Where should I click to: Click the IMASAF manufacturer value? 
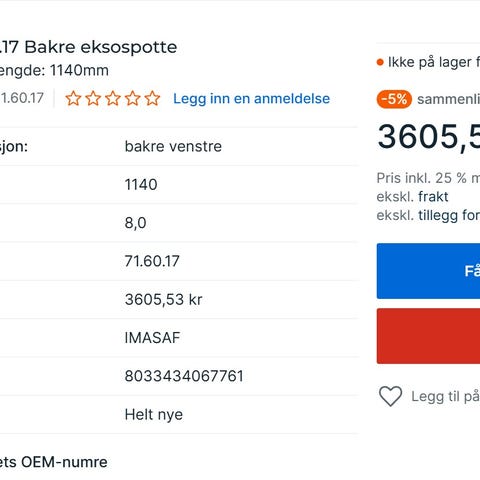point(152,338)
